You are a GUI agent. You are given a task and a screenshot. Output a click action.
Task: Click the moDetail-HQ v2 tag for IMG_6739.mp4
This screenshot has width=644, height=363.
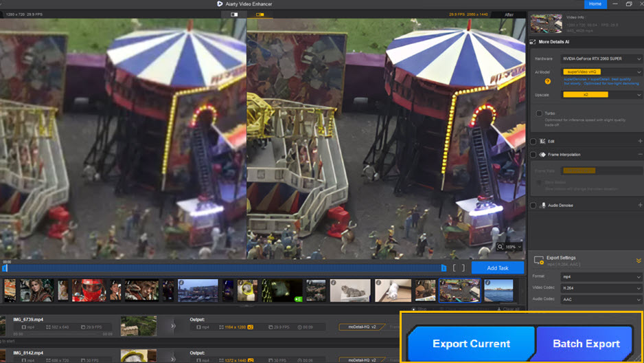click(362, 327)
